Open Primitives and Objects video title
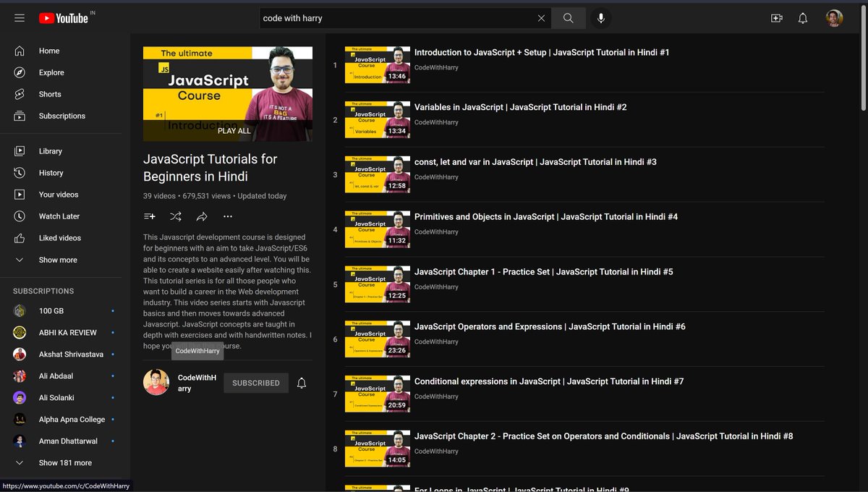The width and height of the screenshot is (868, 492). [x=546, y=216]
